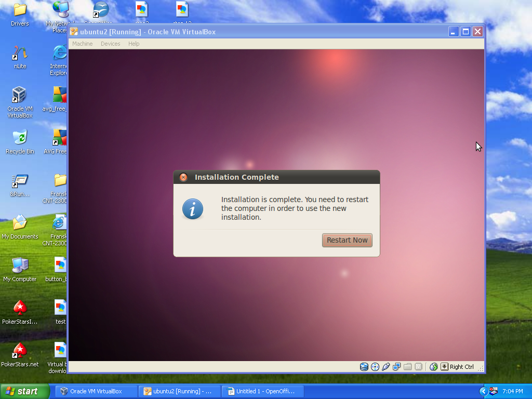Click the mouse integration globe status icon
Screen dimensions: 532x399
coord(434,367)
